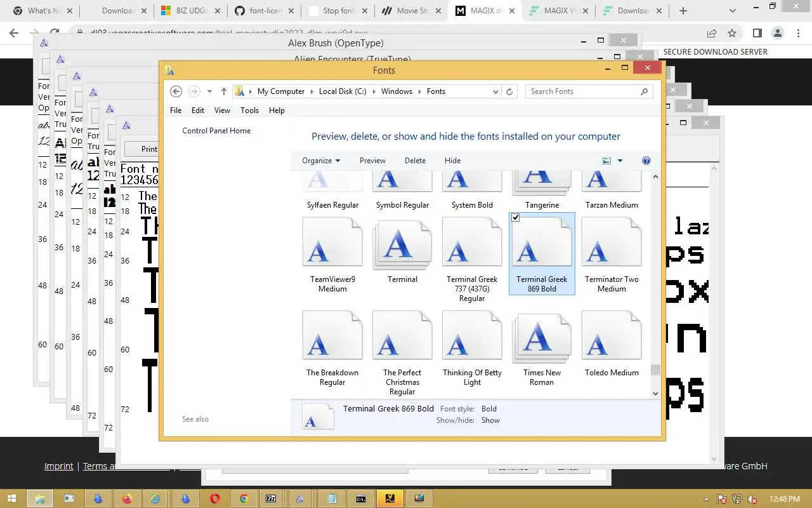Image resolution: width=812 pixels, height=508 pixels.
Task: Click Print button in font preview window
Action: (x=149, y=149)
